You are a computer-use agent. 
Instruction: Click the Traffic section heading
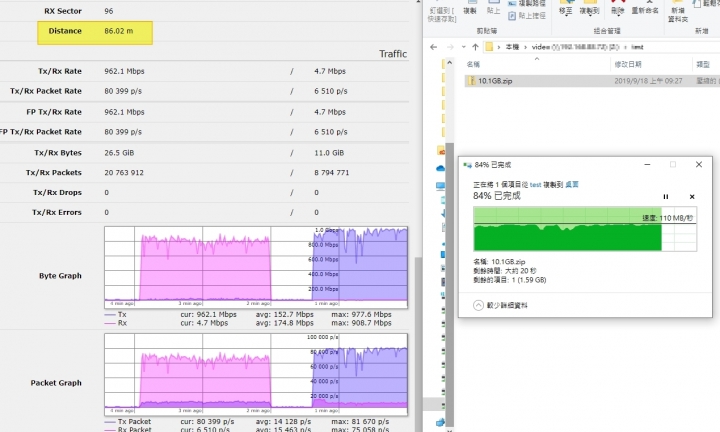click(393, 54)
